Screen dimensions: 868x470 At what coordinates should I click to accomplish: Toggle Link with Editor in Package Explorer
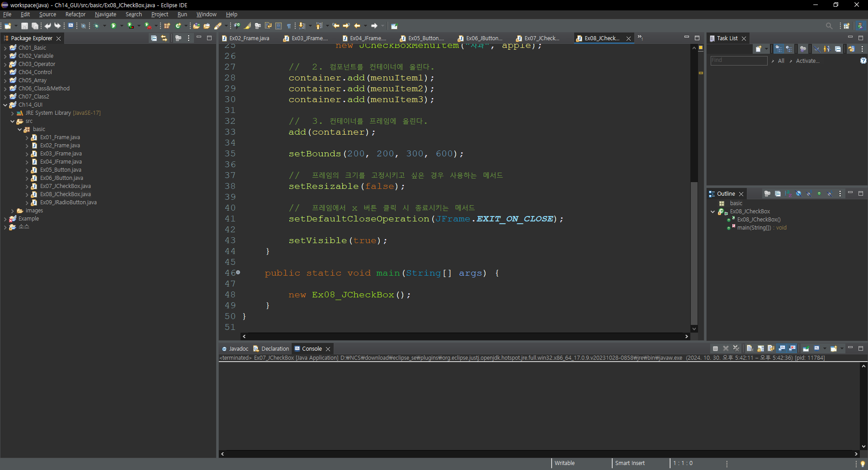(x=164, y=38)
